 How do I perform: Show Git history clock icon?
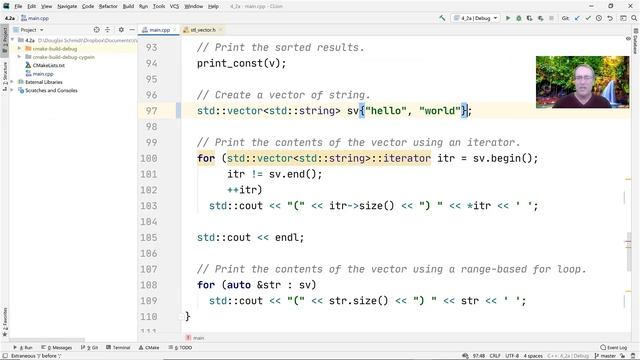(599, 18)
